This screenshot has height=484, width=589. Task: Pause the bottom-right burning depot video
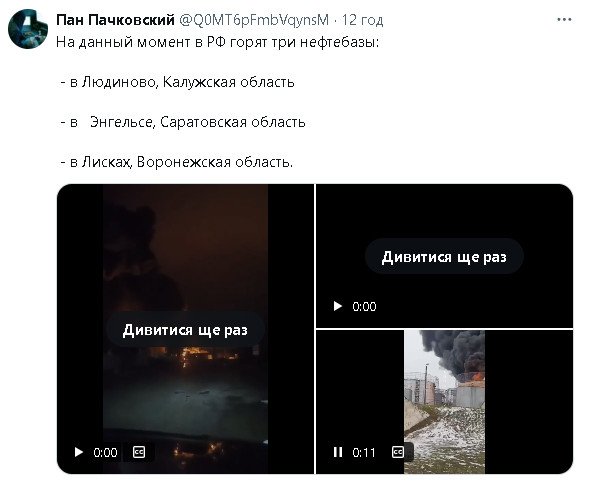click(338, 452)
